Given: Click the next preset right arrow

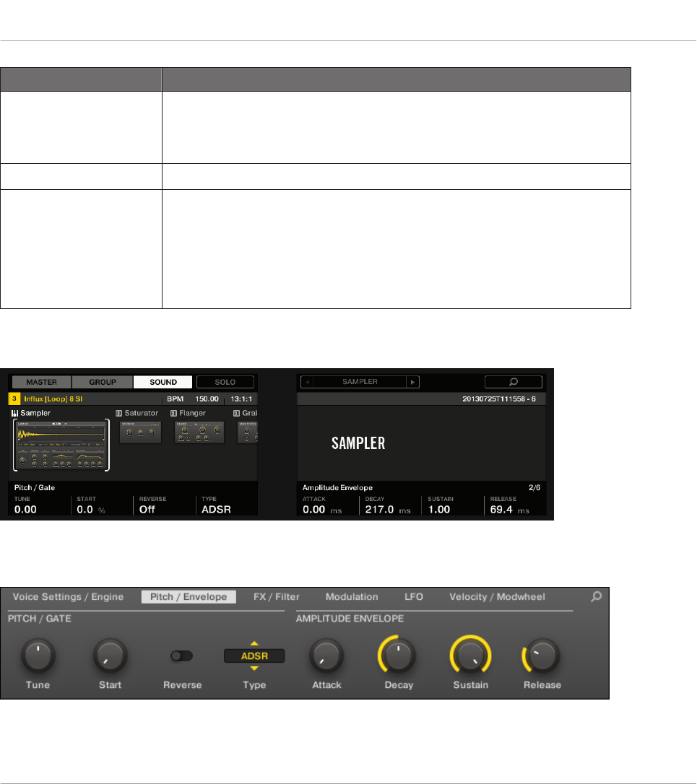Looking at the screenshot, I should [x=413, y=382].
